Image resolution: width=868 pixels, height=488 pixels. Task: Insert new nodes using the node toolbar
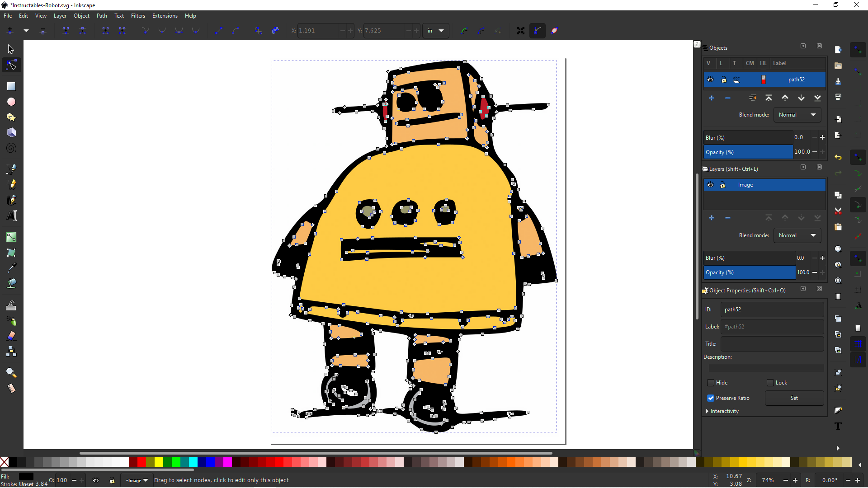(x=9, y=30)
